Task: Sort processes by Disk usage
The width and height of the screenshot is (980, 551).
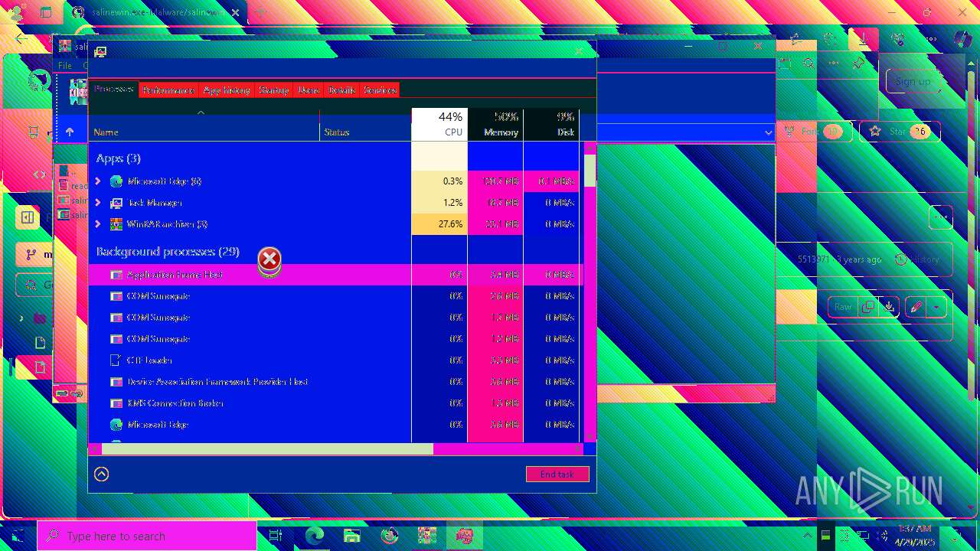Action: (x=551, y=125)
